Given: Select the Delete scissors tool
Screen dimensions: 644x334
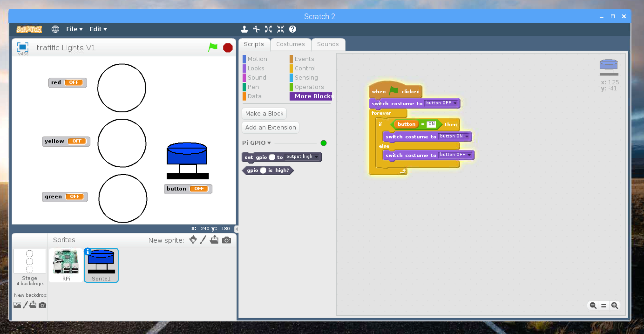Looking at the screenshot, I should pos(256,29).
